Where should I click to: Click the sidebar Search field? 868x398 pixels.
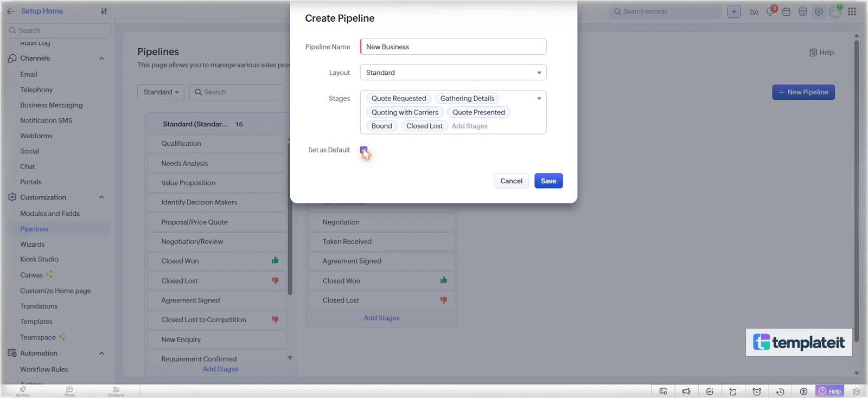pyautogui.click(x=58, y=31)
